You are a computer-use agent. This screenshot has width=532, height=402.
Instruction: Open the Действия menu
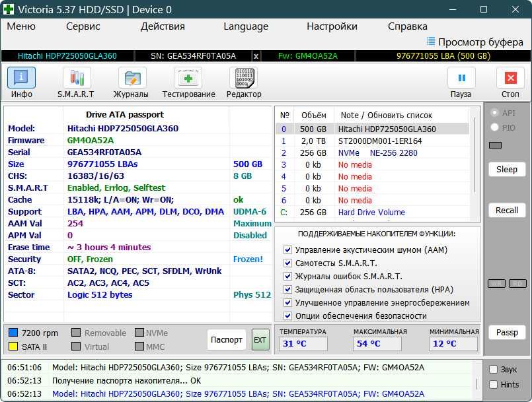point(163,26)
